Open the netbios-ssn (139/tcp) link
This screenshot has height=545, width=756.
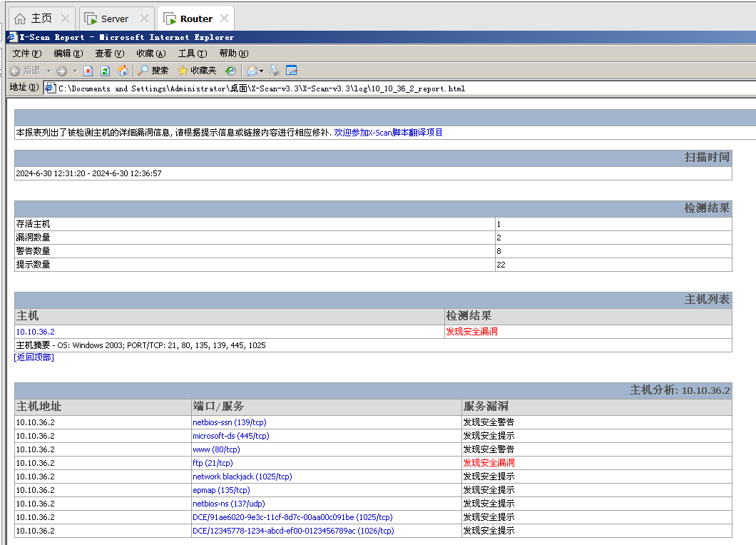(230, 422)
